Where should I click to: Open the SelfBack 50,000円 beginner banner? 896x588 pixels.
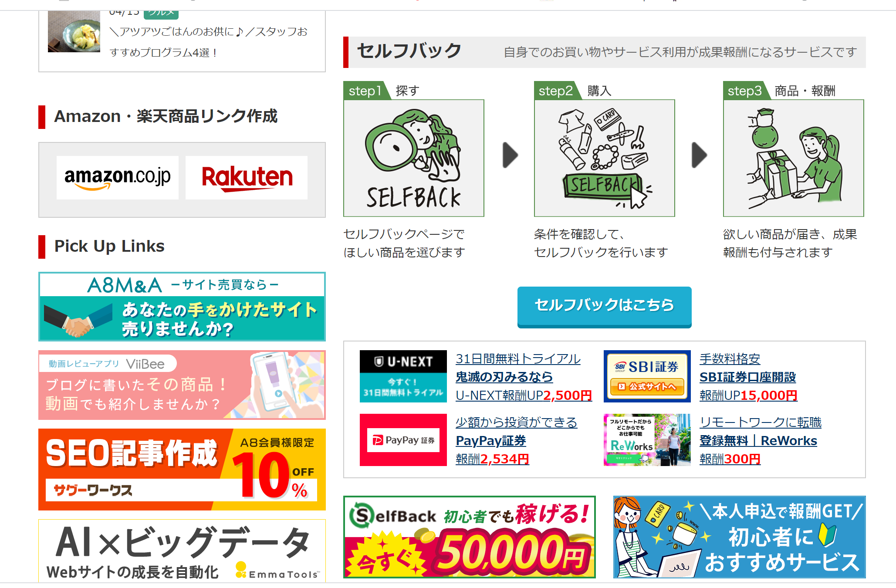point(470,537)
